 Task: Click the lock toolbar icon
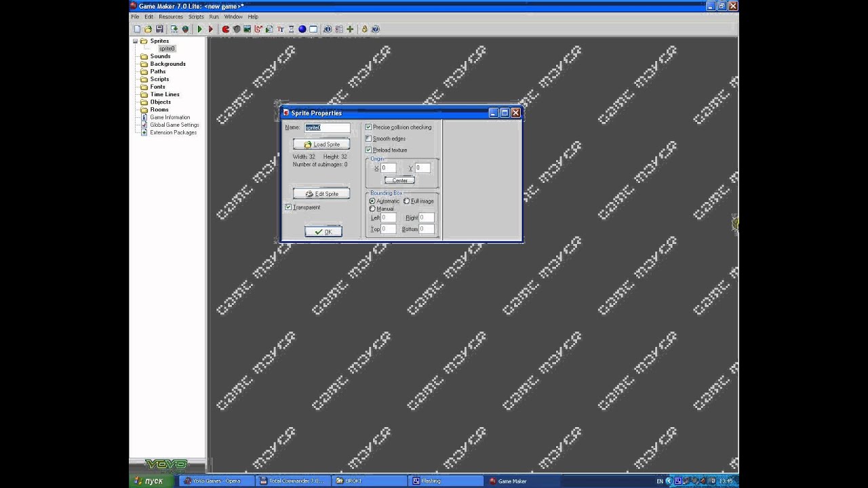364,29
